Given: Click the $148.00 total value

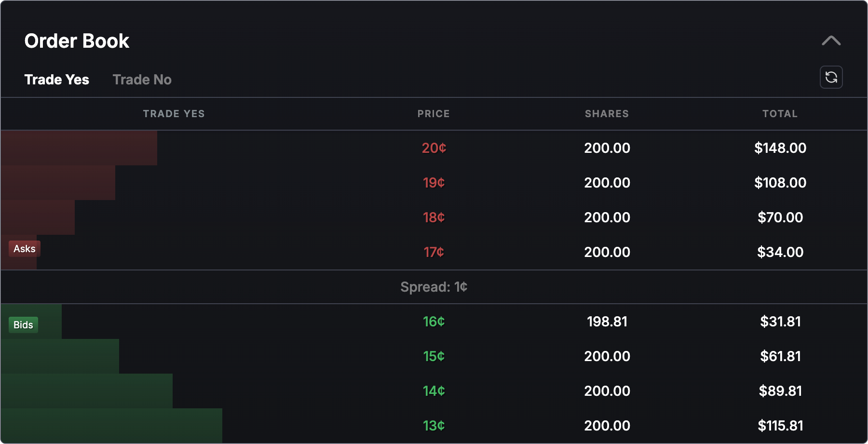Looking at the screenshot, I should coord(781,148).
